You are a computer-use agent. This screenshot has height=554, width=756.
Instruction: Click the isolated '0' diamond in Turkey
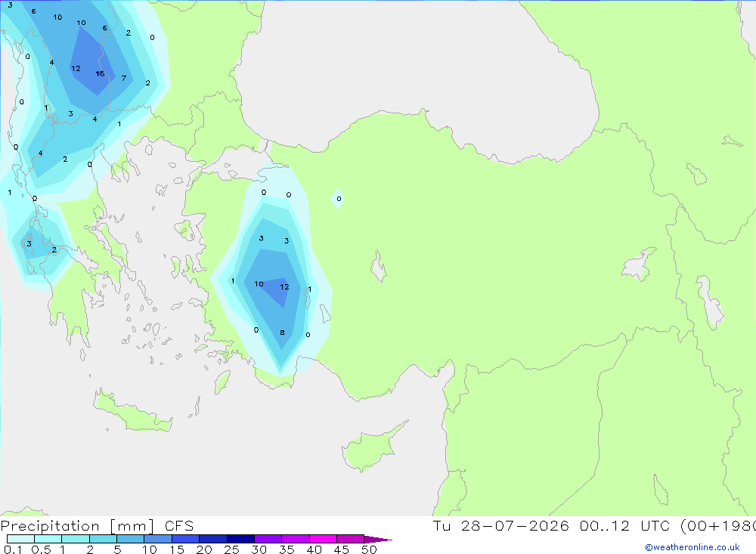pos(339,199)
